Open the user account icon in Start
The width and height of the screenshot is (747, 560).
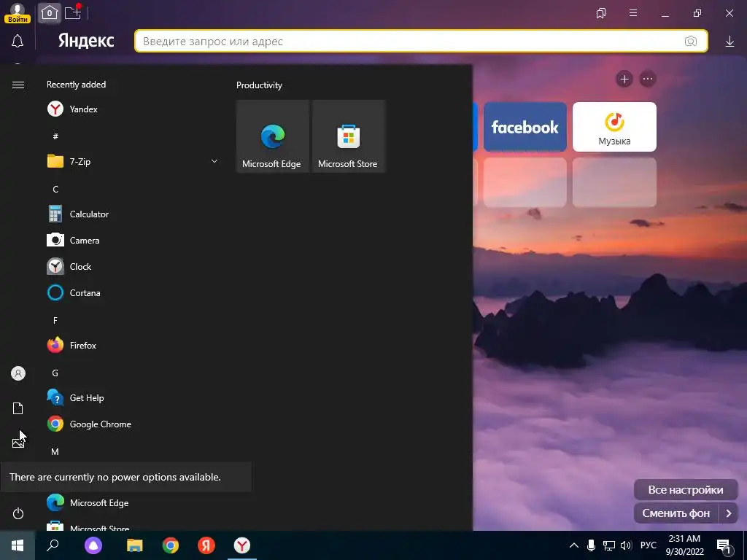click(x=18, y=373)
